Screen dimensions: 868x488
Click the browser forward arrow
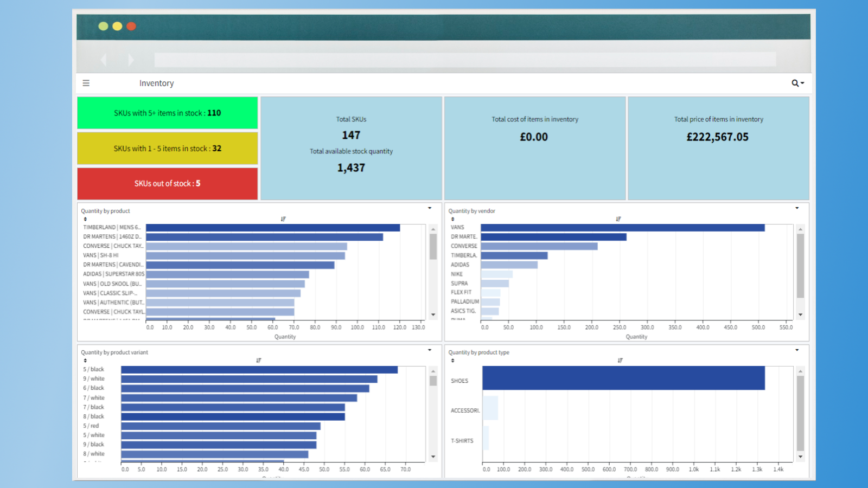pos(131,60)
